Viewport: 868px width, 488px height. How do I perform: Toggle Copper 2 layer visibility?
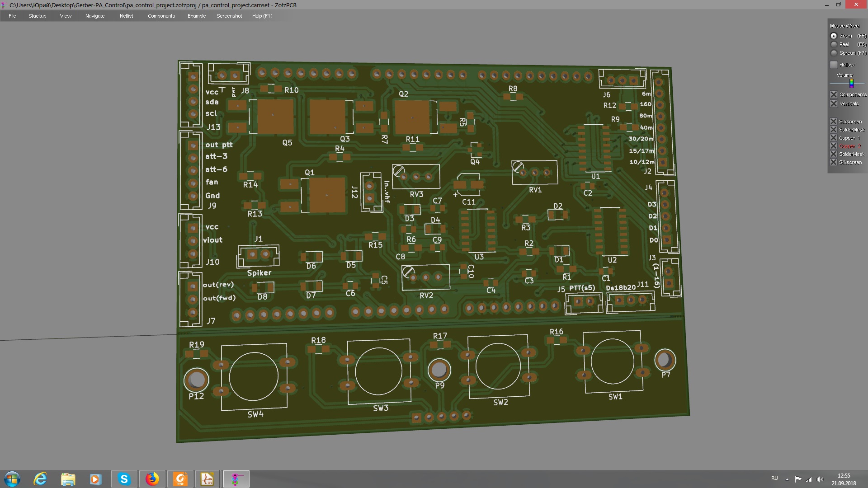[x=834, y=146]
